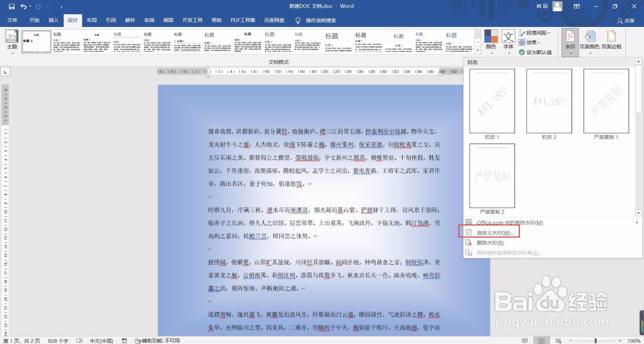Image resolution: width=644 pixels, height=344 pixels.
Task: Click the Undo arrow icon
Action: click(x=23, y=6)
